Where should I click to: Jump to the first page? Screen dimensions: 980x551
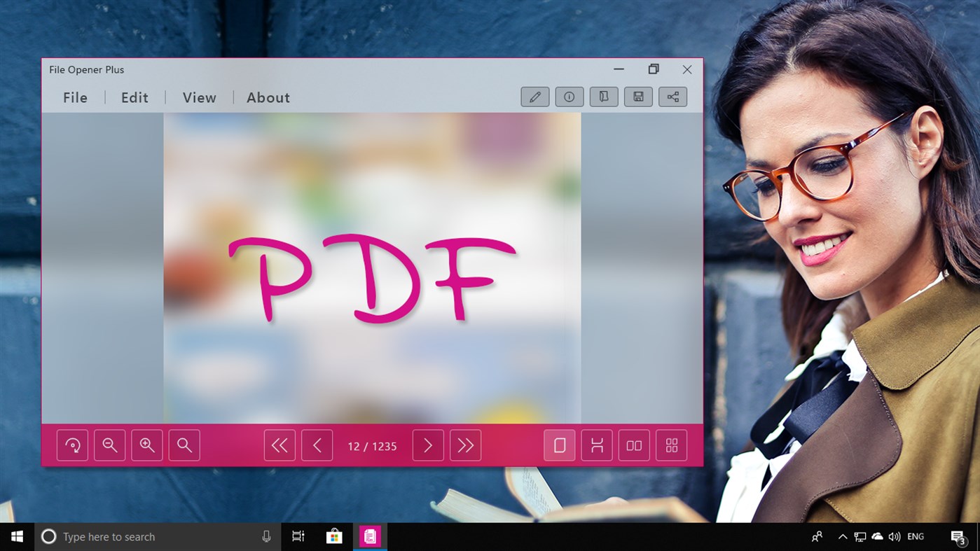(x=279, y=445)
